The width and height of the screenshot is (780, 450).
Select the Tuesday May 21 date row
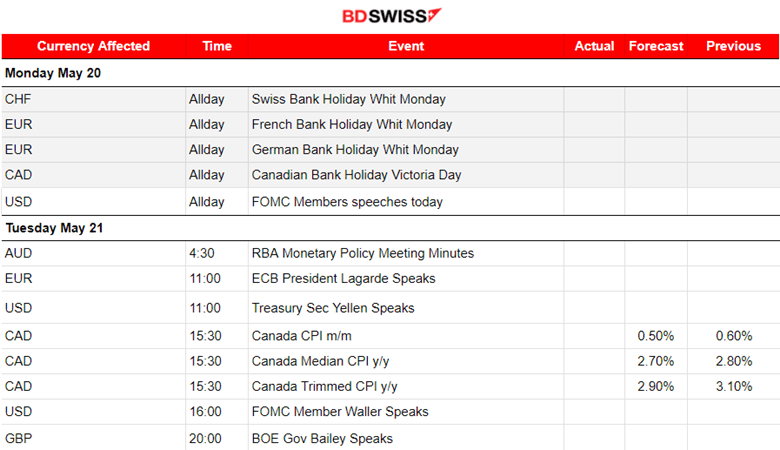pyautogui.click(x=54, y=228)
